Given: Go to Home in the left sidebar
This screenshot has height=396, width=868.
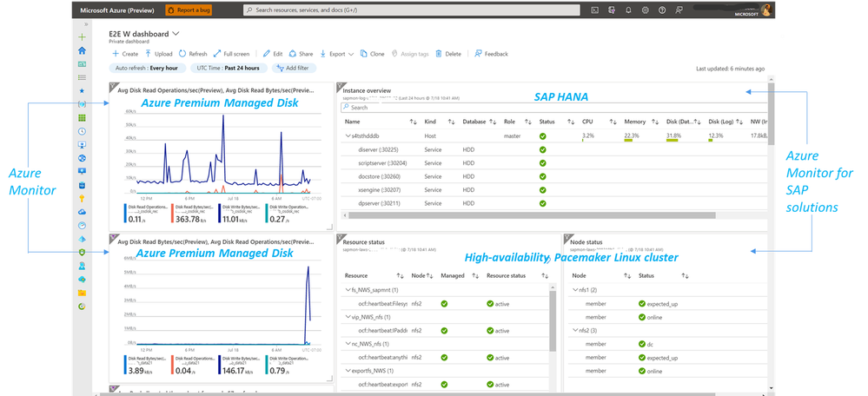Looking at the screenshot, I should [x=82, y=50].
